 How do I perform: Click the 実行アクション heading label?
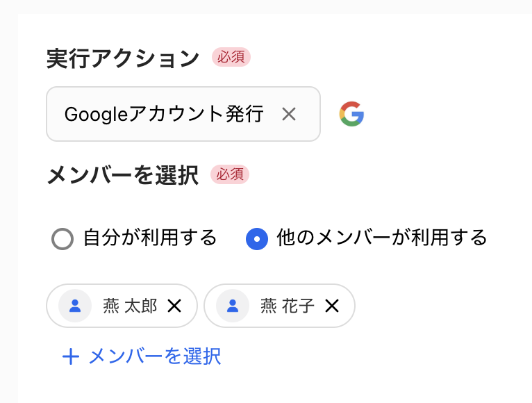click(123, 58)
